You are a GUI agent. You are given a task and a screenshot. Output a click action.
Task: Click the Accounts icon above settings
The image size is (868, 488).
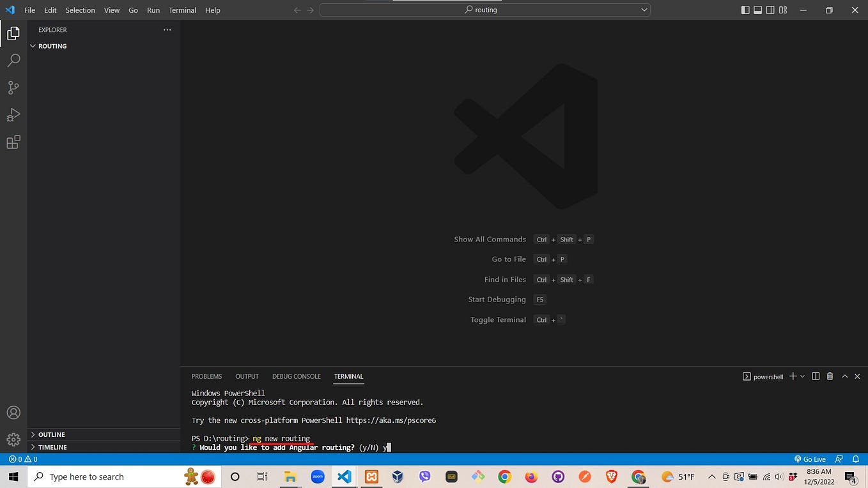click(13, 413)
